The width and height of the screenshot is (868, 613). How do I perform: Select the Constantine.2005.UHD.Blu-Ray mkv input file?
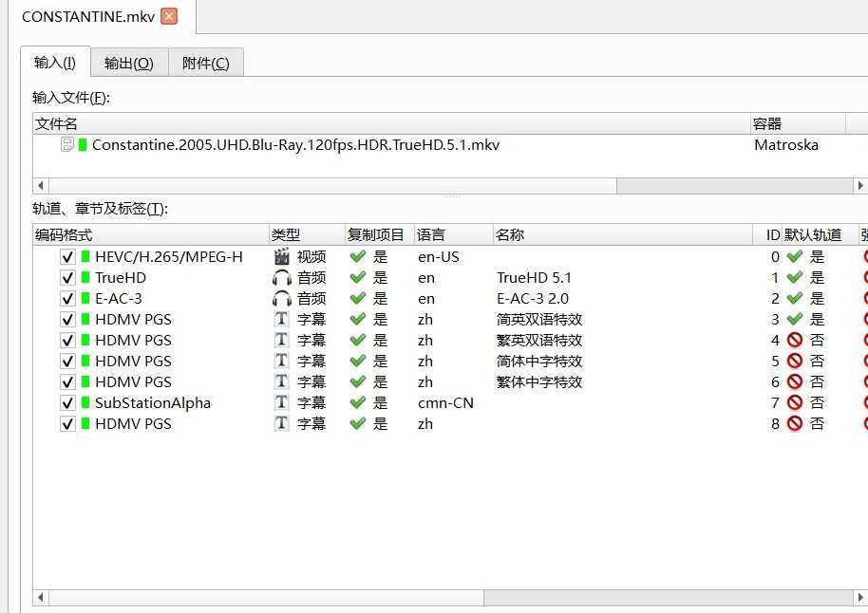[295, 145]
